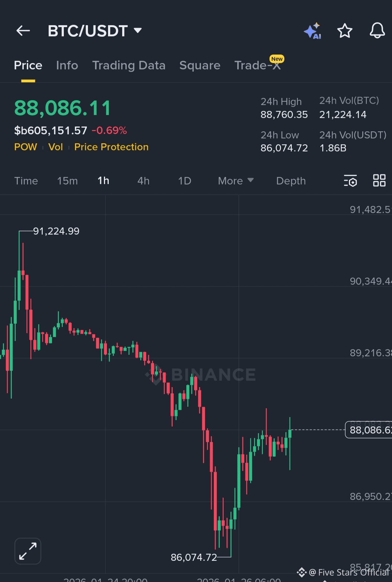
Task: Expand the More intervals dropdown
Action: [x=236, y=181]
